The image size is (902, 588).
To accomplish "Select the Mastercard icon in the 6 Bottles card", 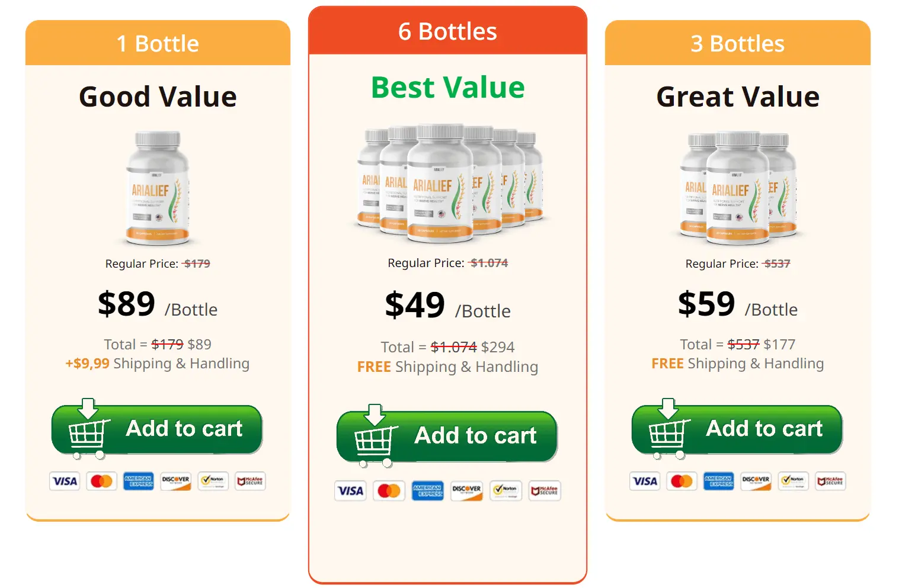I will (389, 491).
